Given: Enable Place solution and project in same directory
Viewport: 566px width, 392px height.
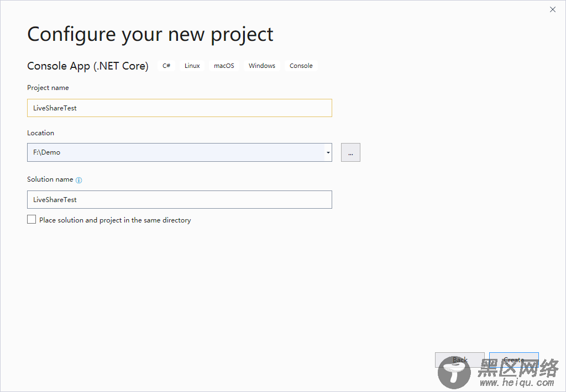Looking at the screenshot, I should (x=32, y=220).
